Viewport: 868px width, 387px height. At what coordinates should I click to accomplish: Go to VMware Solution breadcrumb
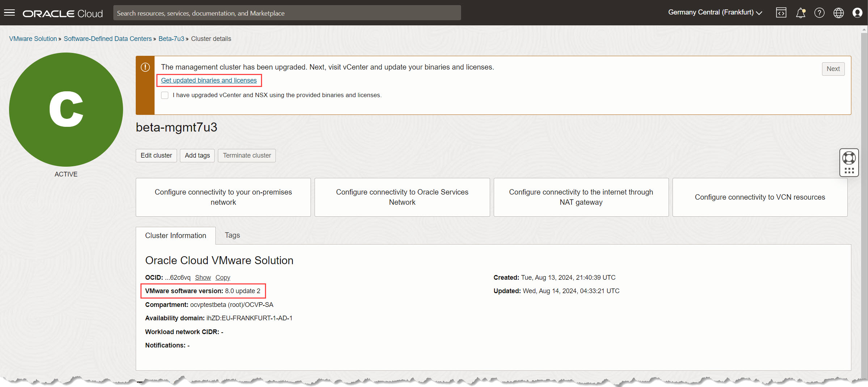pos(33,39)
